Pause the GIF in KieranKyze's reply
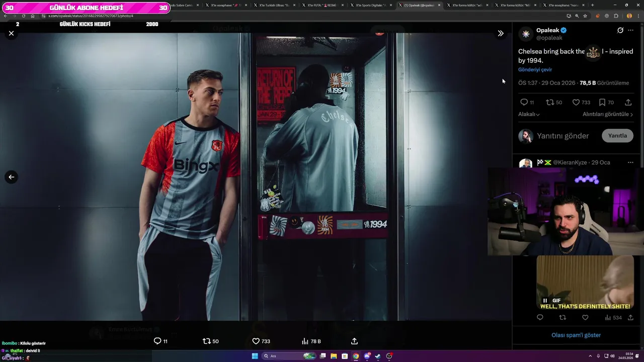644x362 pixels. [x=545, y=301]
